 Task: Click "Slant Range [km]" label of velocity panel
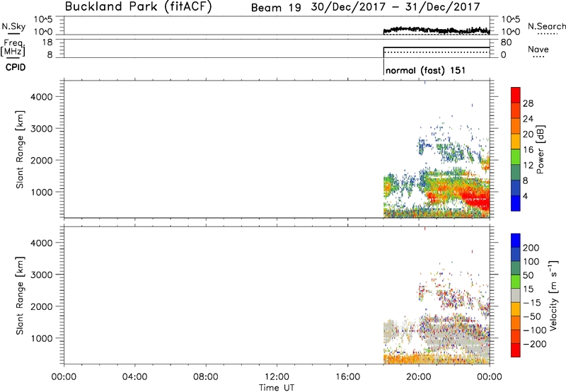[x=20, y=295]
